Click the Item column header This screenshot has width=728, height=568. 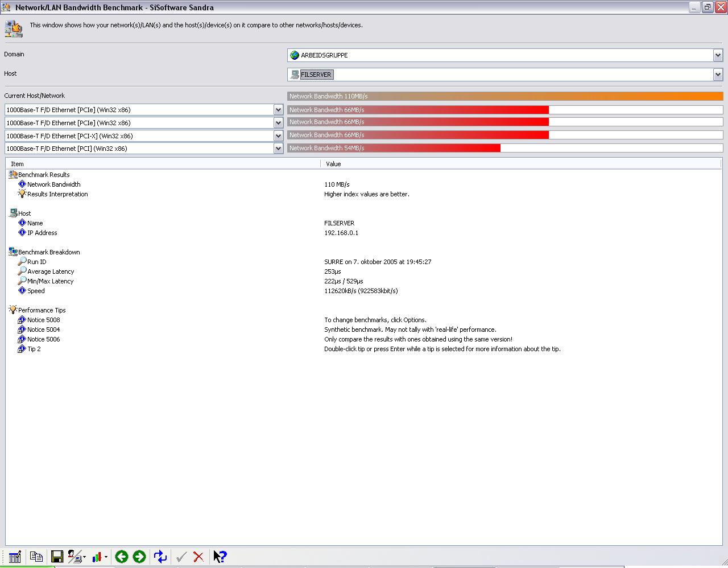(x=163, y=164)
